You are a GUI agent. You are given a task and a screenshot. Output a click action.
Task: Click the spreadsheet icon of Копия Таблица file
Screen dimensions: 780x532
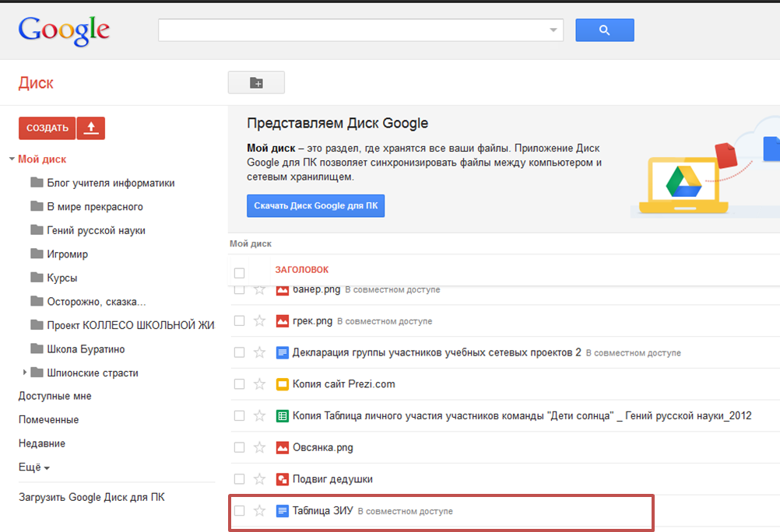coord(283,416)
